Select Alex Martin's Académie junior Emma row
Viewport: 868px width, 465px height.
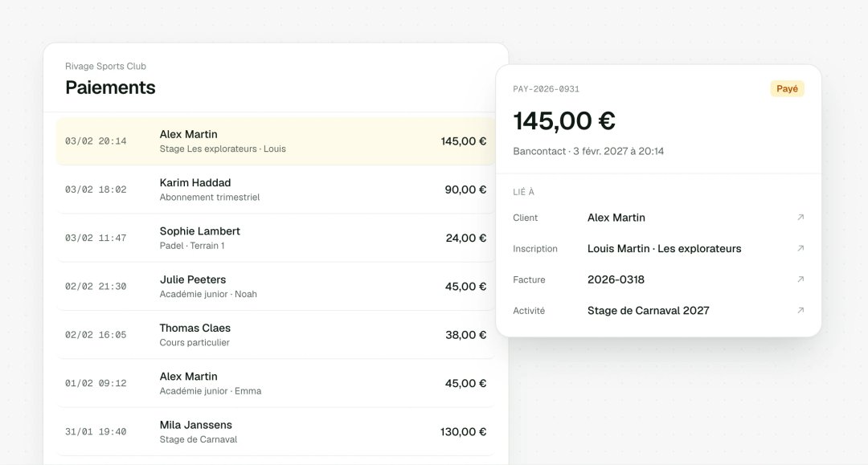276,383
